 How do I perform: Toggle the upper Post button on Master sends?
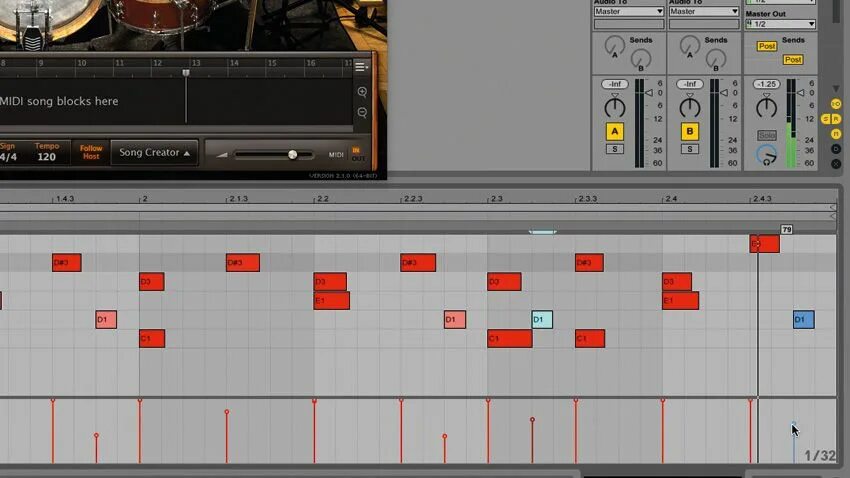click(767, 47)
